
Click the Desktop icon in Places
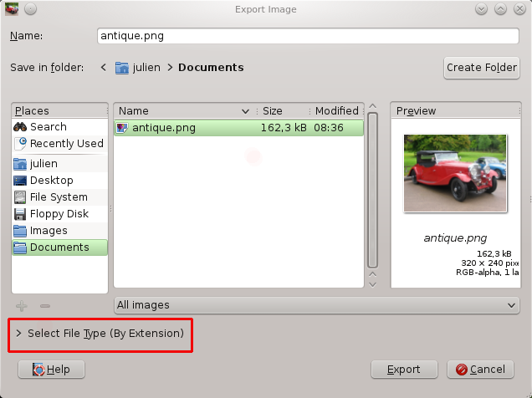point(20,181)
